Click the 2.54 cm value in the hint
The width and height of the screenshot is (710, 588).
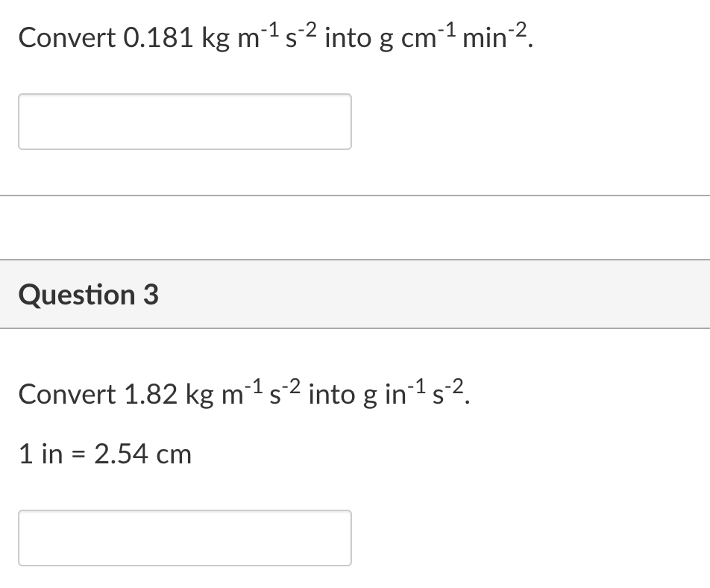(143, 454)
